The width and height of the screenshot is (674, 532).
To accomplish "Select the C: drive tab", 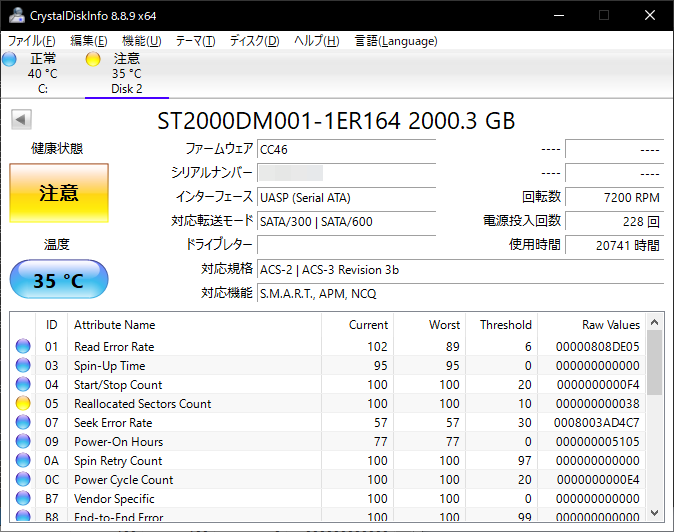I will (42, 75).
